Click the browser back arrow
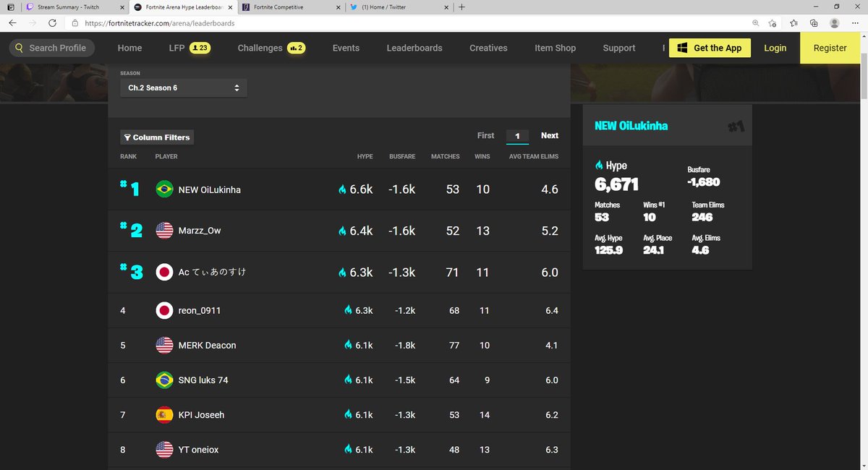Screen dimensions: 868x470 point(12,23)
